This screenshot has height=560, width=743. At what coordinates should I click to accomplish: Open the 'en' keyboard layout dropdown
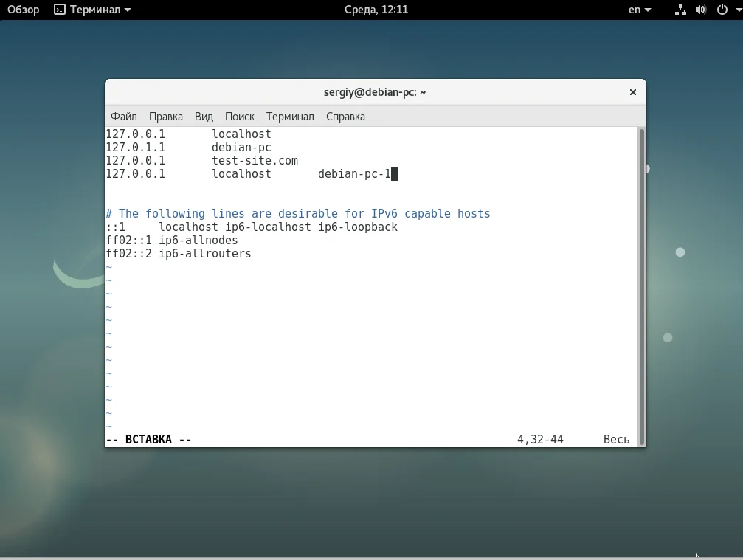tap(639, 10)
